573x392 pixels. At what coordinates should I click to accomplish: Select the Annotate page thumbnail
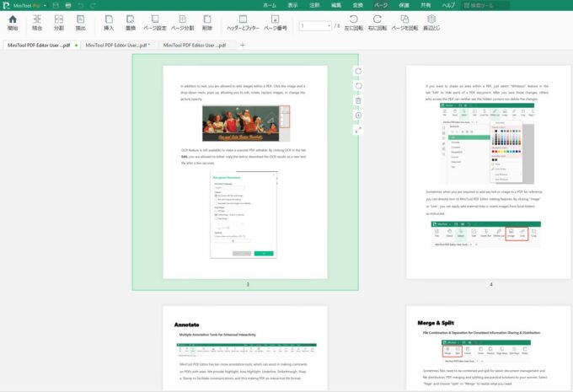(245, 348)
